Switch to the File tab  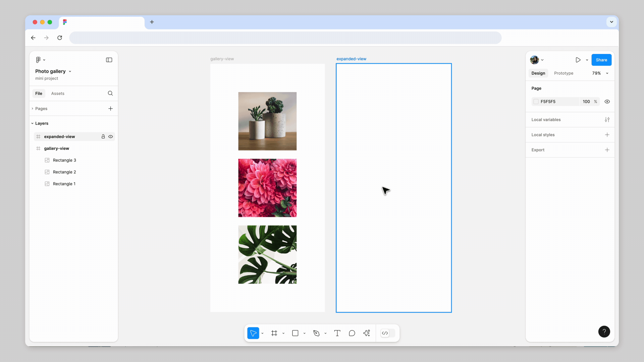(39, 93)
